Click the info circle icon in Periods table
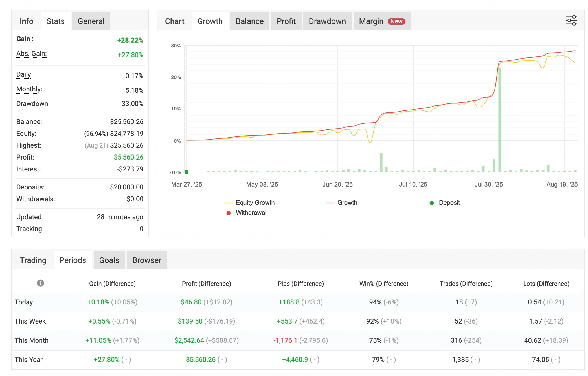 pos(40,283)
